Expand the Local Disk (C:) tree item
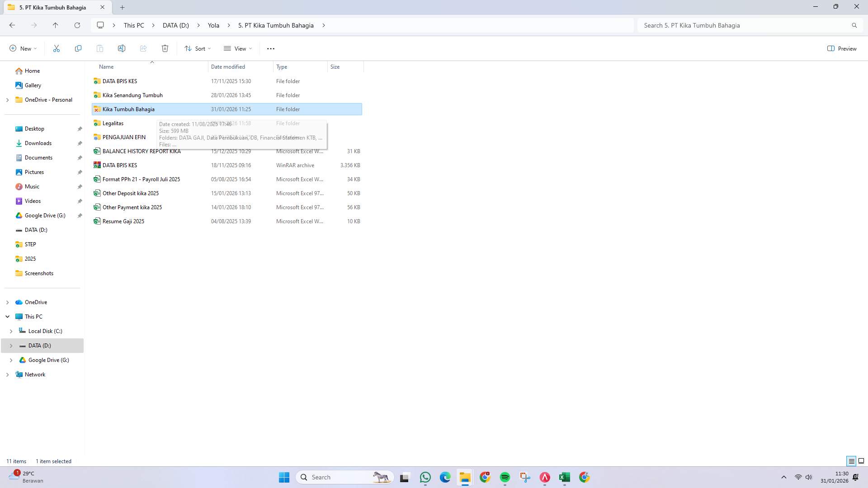The image size is (868, 488). pos(11,331)
